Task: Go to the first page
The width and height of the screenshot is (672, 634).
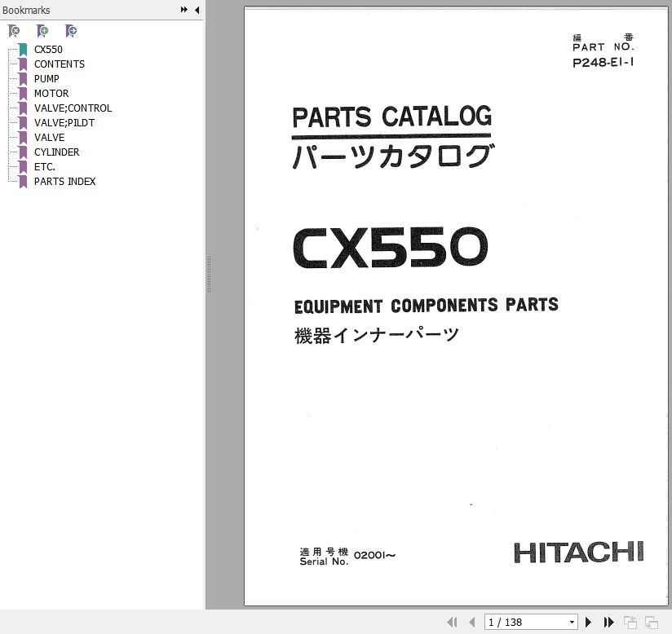Action: [x=452, y=622]
